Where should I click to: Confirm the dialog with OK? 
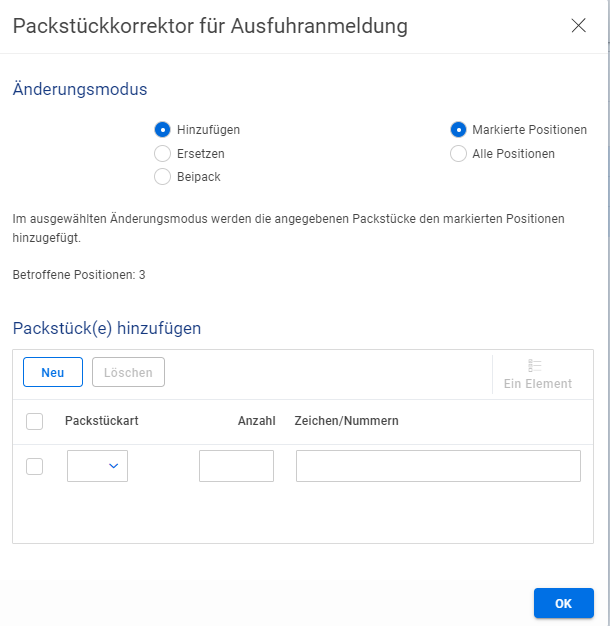click(x=563, y=603)
